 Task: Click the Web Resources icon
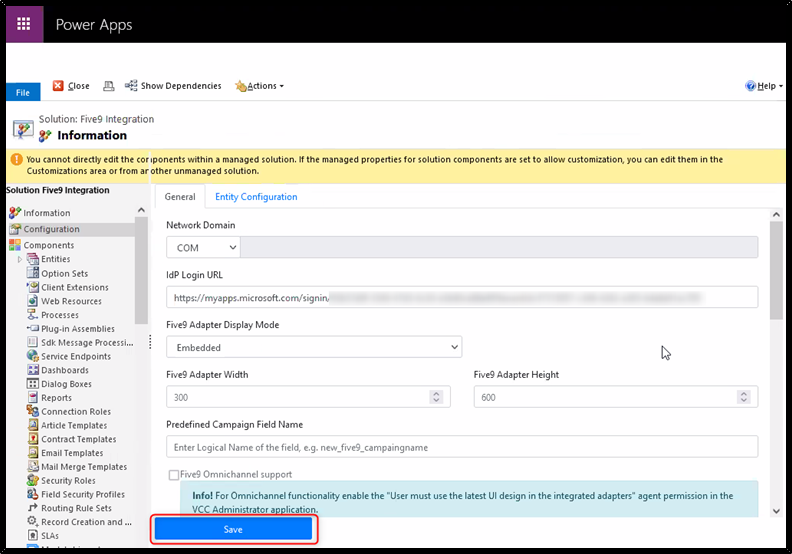point(33,300)
